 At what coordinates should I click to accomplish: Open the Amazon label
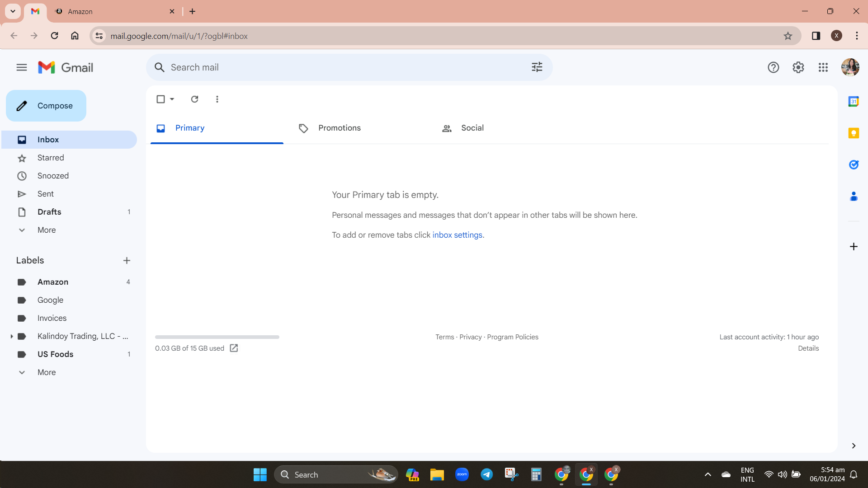tap(69, 282)
